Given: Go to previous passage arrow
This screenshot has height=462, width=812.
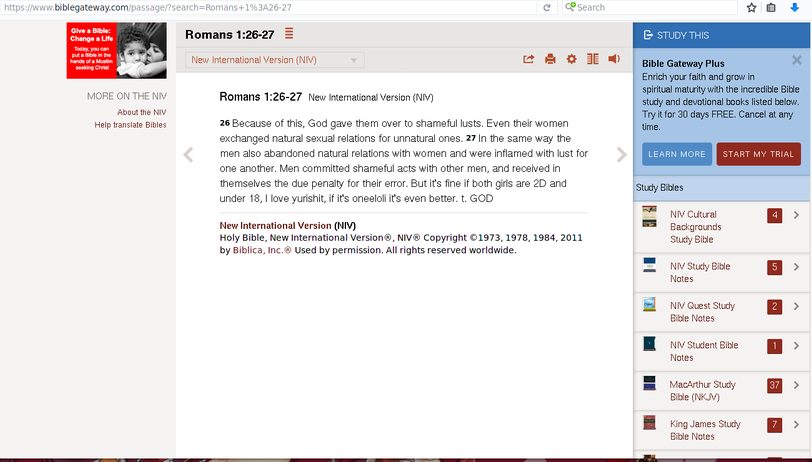Looking at the screenshot, I should coord(188,154).
